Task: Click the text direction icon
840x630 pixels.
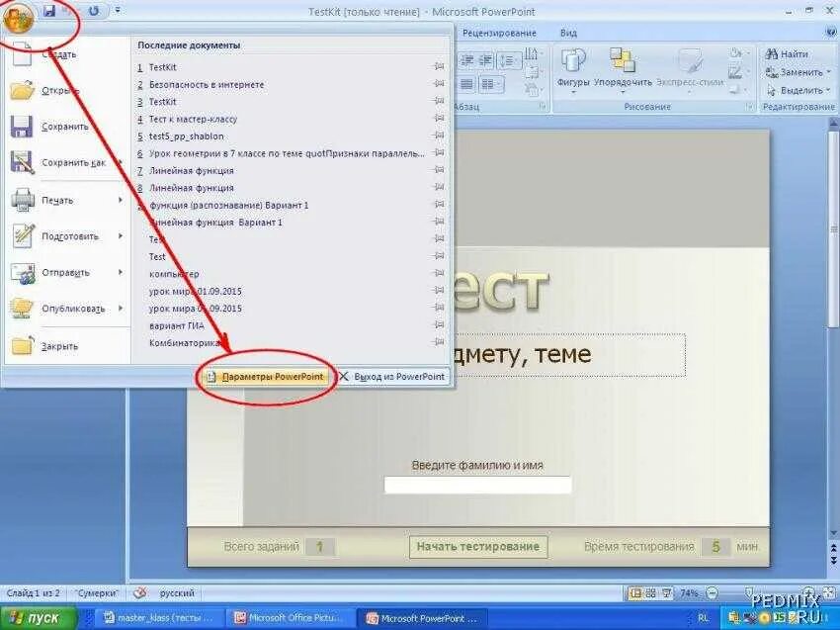Action: click(533, 54)
